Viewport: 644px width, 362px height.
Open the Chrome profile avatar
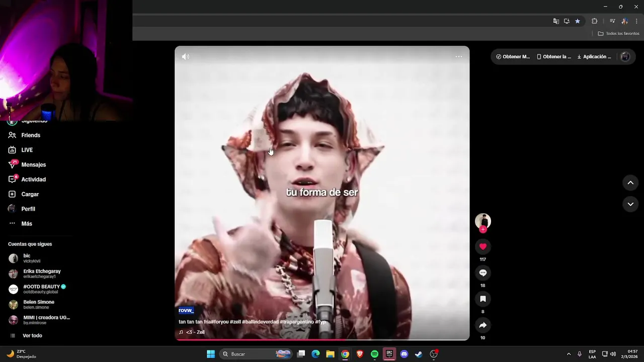[x=624, y=21]
